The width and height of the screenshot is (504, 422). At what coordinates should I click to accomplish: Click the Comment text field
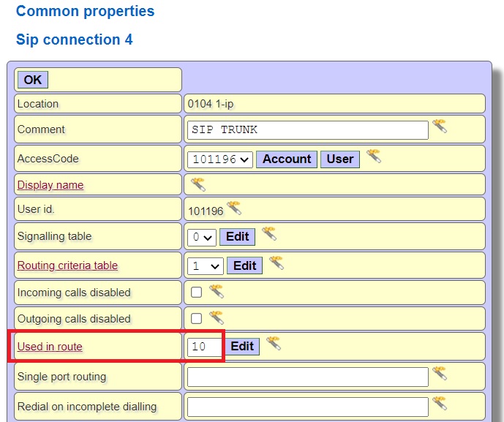307,130
